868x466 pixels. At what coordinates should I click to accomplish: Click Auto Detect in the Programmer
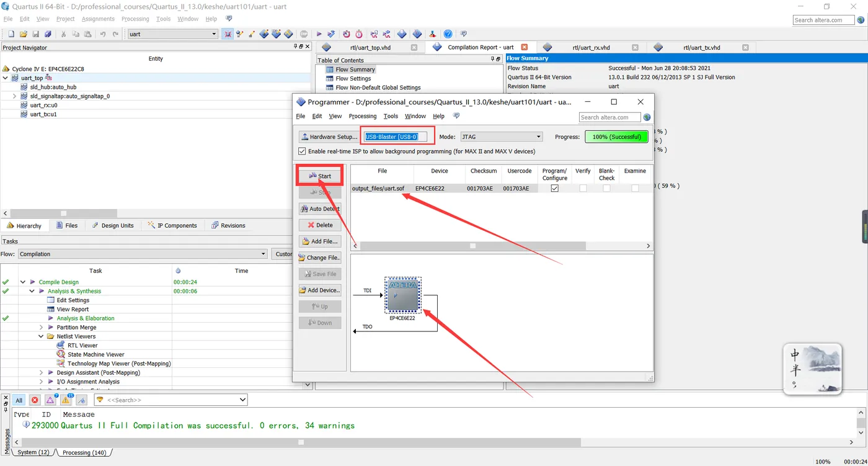point(320,209)
